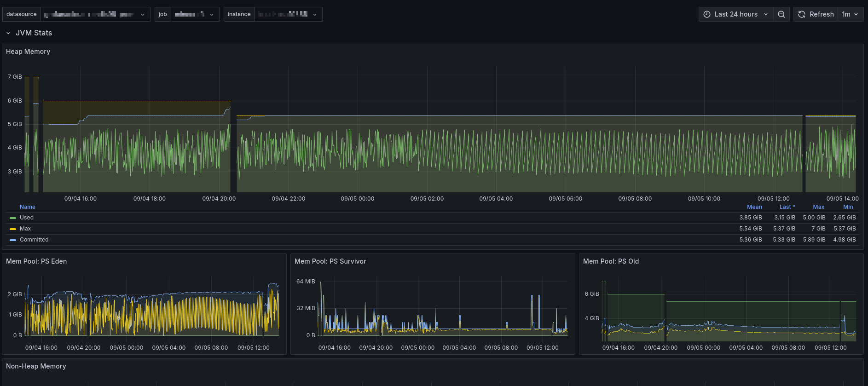Click the blue Committed series color swatch
Viewport: 868px width, 386px height.
(13, 240)
